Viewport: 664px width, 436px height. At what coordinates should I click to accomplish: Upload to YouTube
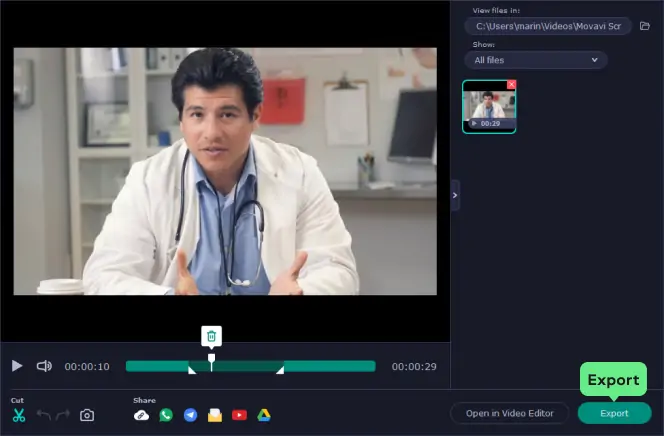pyautogui.click(x=239, y=415)
